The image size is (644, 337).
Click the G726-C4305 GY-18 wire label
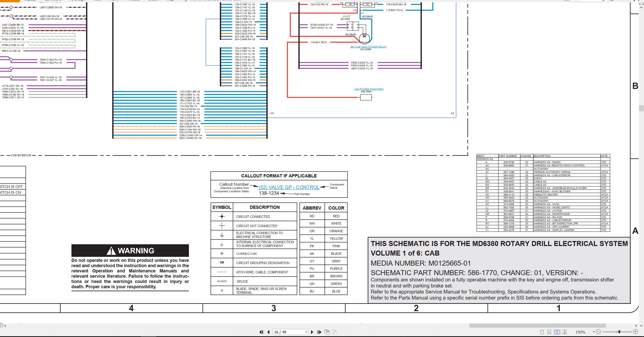coord(321,25)
